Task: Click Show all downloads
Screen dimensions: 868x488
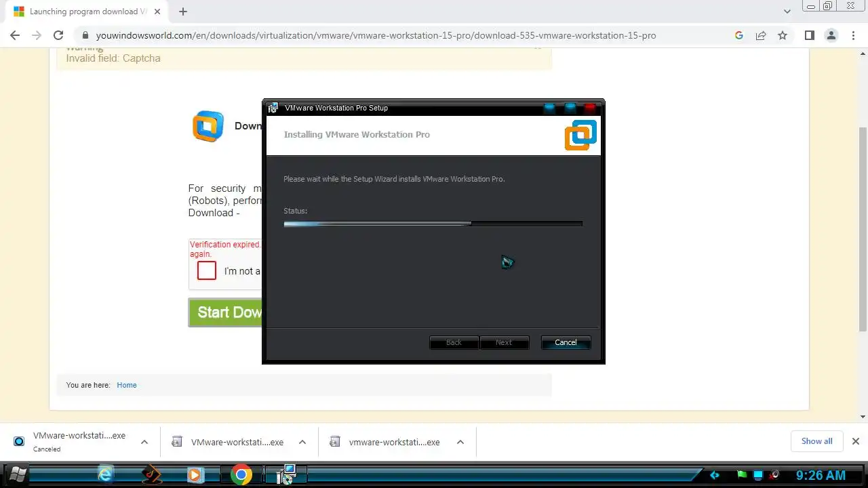Action: tap(816, 441)
